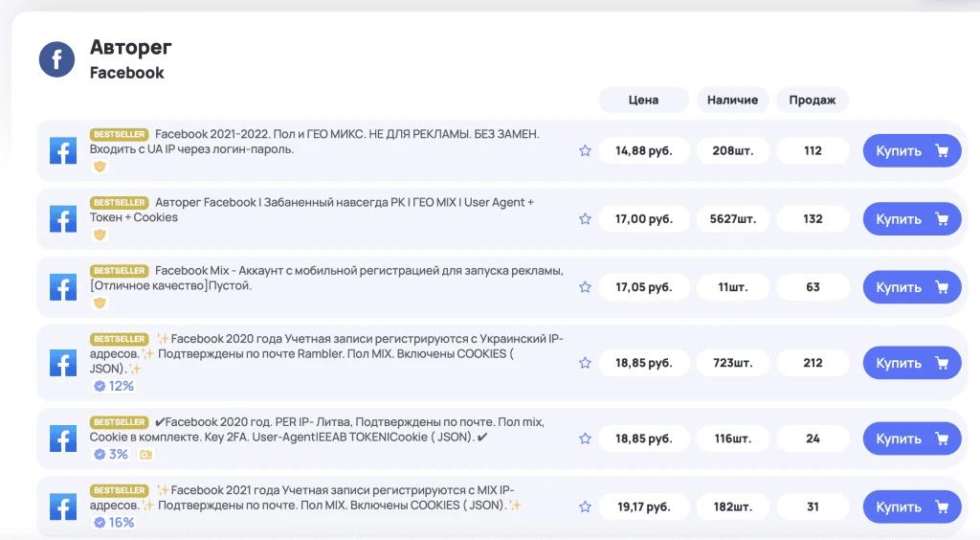Click Facebook icon of the 116шт. listing

63,439
